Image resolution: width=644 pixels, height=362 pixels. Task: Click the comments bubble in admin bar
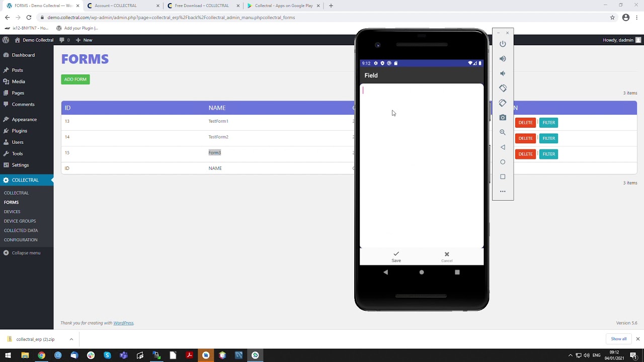[64, 40]
